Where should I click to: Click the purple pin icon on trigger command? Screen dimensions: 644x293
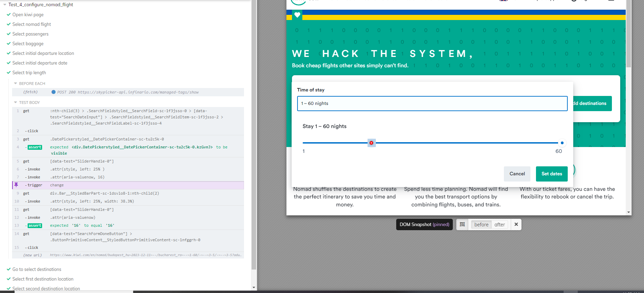click(16, 185)
